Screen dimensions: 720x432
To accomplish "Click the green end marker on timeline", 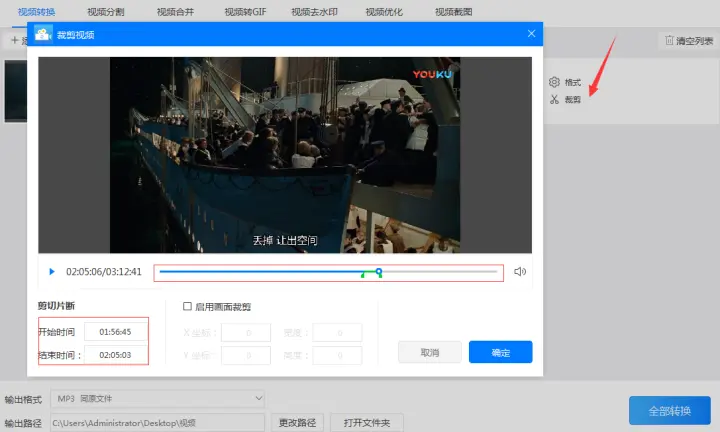I will pyautogui.click(x=381, y=275).
